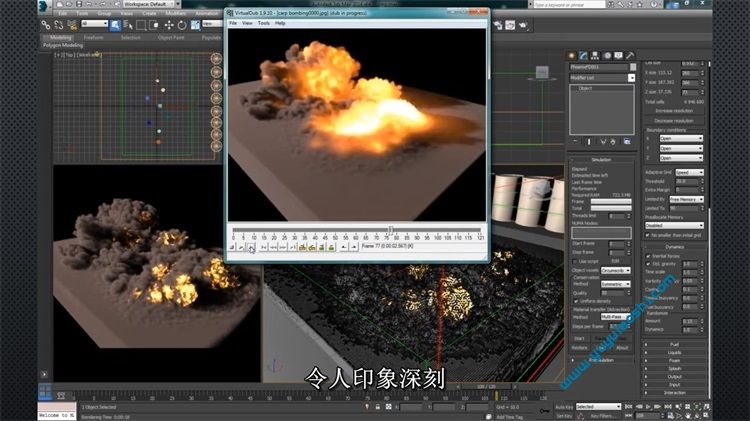
Task: Open the Y boundary condition dropdown
Action: pos(681,148)
